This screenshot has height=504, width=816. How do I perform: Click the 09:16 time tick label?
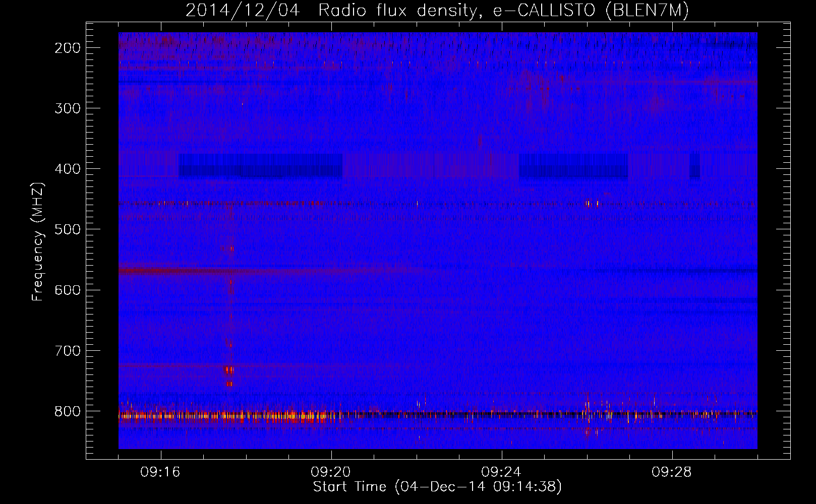click(x=160, y=472)
